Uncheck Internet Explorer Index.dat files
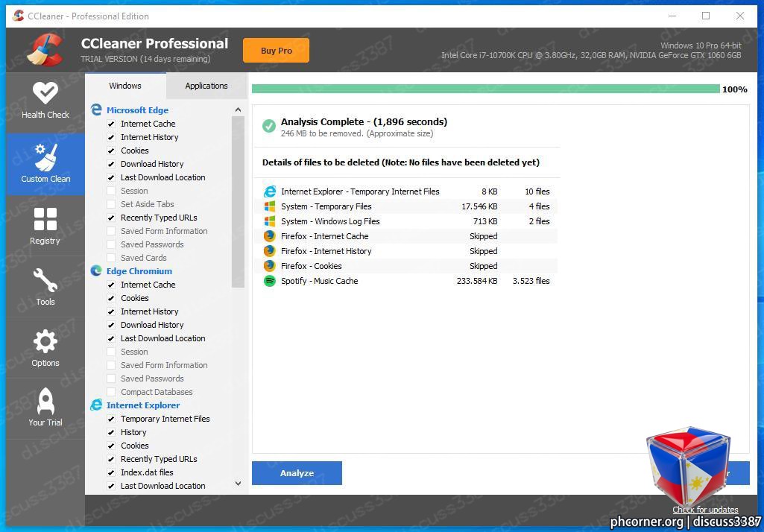 click(111, 472)
